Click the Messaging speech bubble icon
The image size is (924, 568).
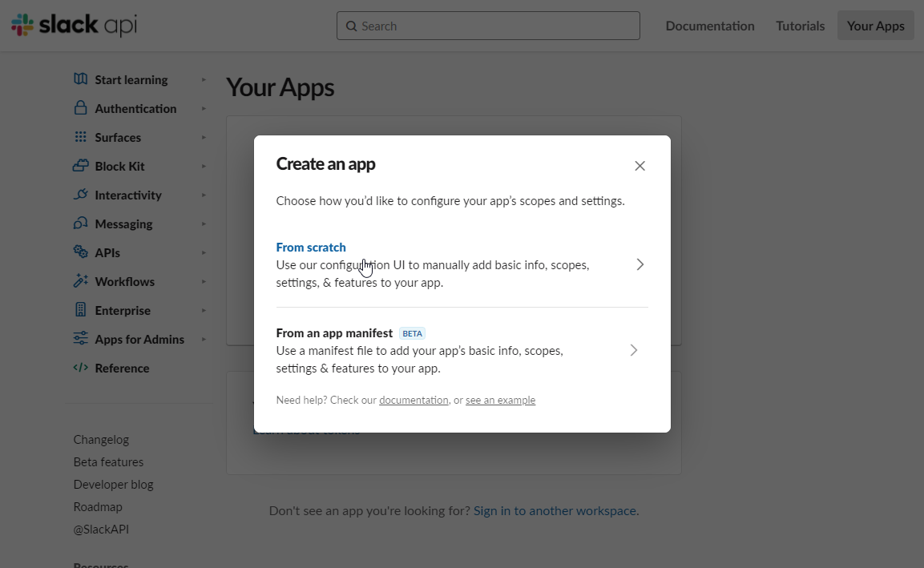coord(80,224)
